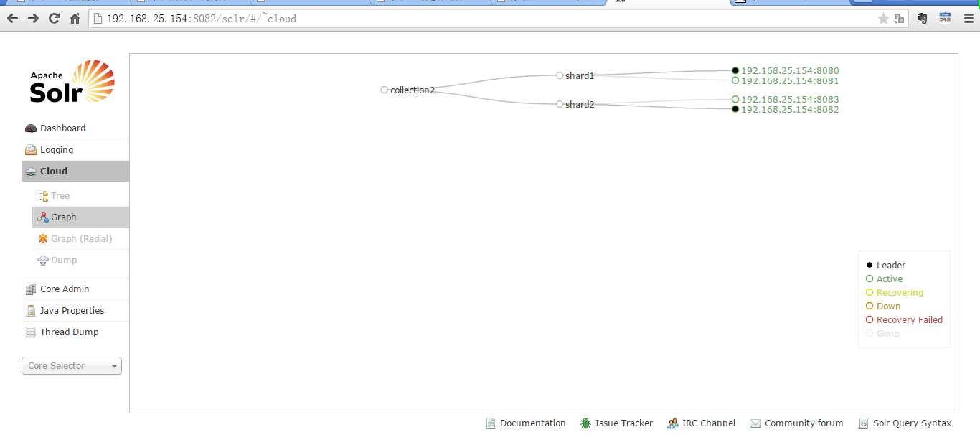Click leader dot of node 8082
This screenshot has width=980, height=445.
coord(735,109)
